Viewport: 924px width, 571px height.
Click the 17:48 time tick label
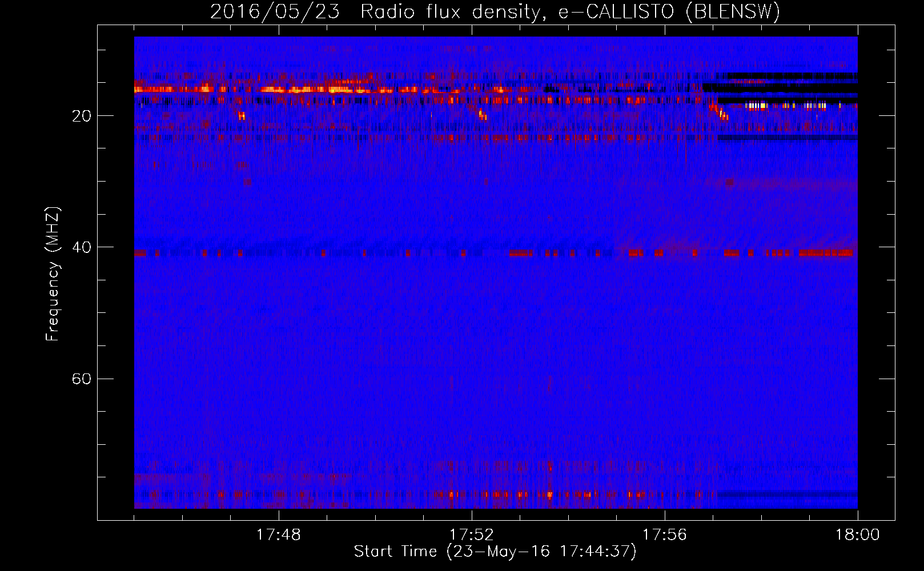278,535
